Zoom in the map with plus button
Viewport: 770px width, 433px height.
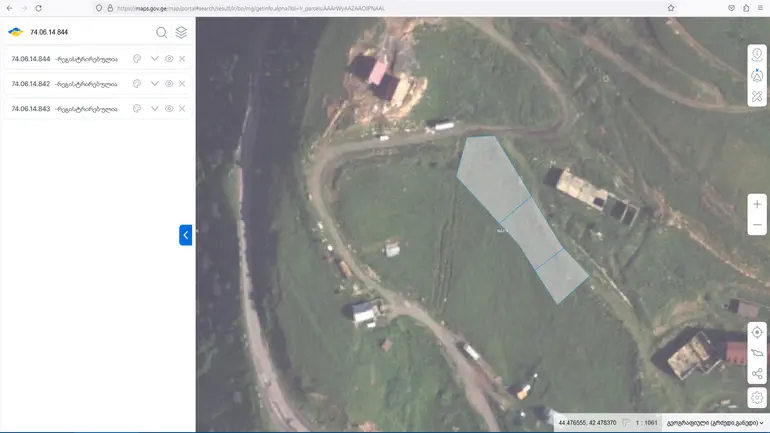[x=757, y=204]
